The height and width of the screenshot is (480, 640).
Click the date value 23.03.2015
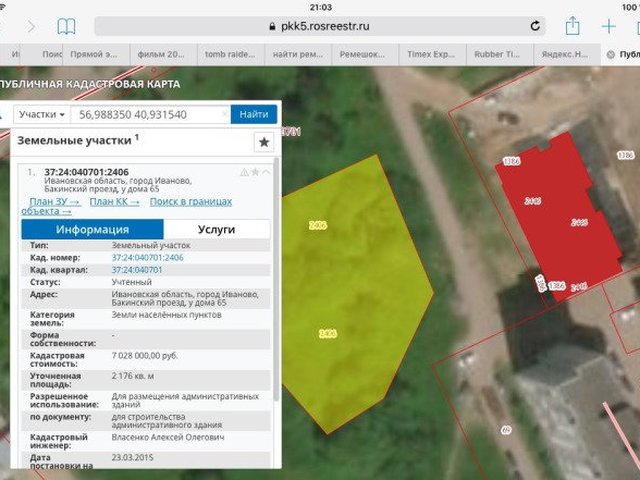tap(133, 457)
